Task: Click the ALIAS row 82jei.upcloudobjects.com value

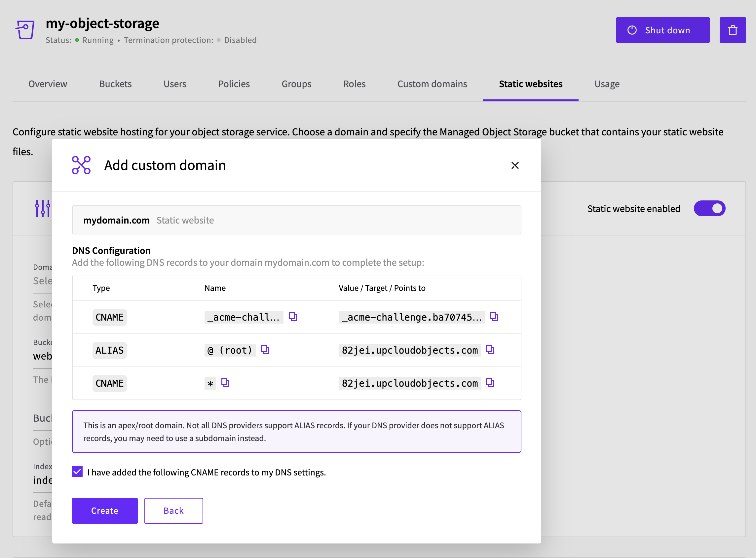Action: tap(410, 350)
